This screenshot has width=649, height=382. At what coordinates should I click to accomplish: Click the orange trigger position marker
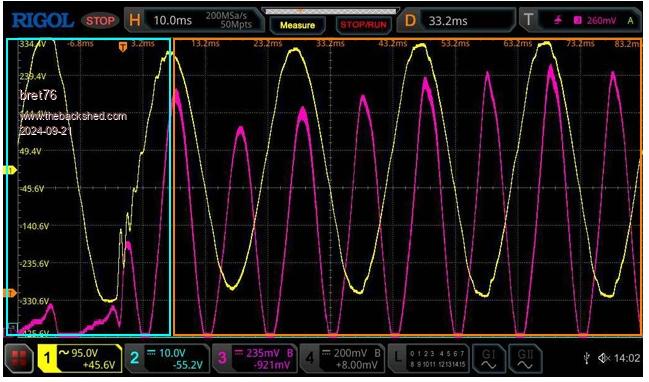click(123, 47)
